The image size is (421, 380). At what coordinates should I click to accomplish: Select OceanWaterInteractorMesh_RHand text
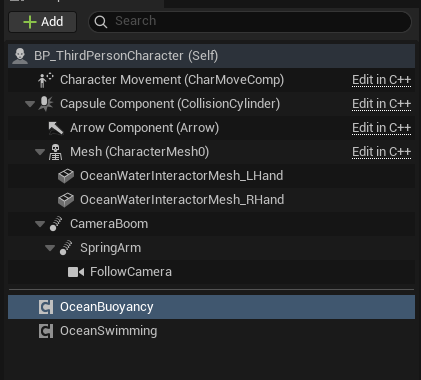point(182,200)
